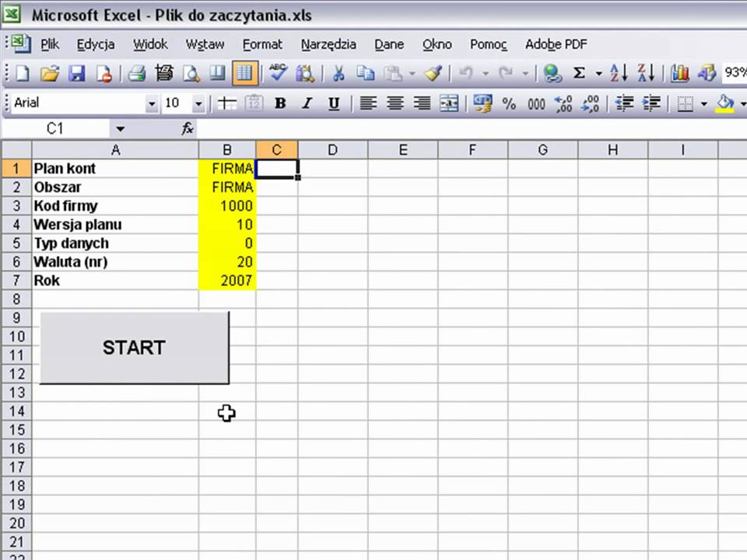This screenshot has height=560, width=747.
Task: Open the Research binoculars icon
Action: [x=305, y=73]
